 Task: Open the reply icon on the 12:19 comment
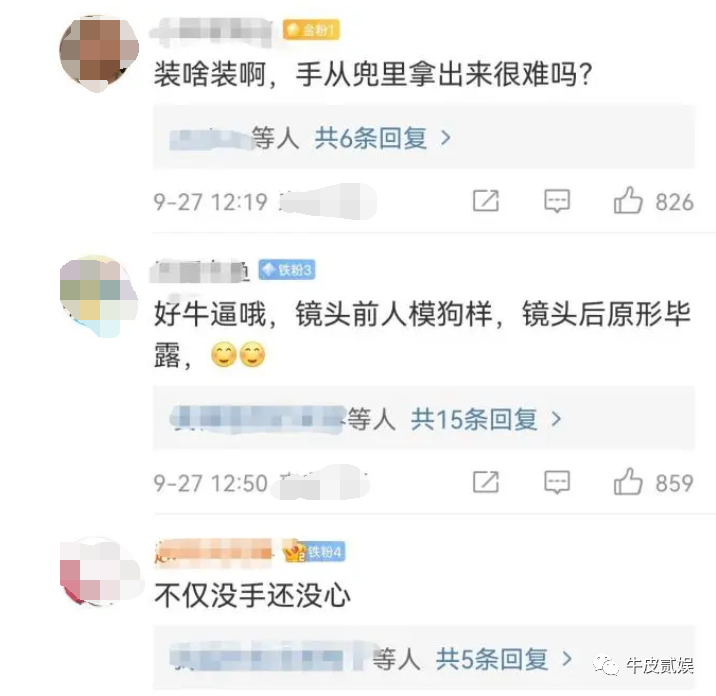pos(557,201)
